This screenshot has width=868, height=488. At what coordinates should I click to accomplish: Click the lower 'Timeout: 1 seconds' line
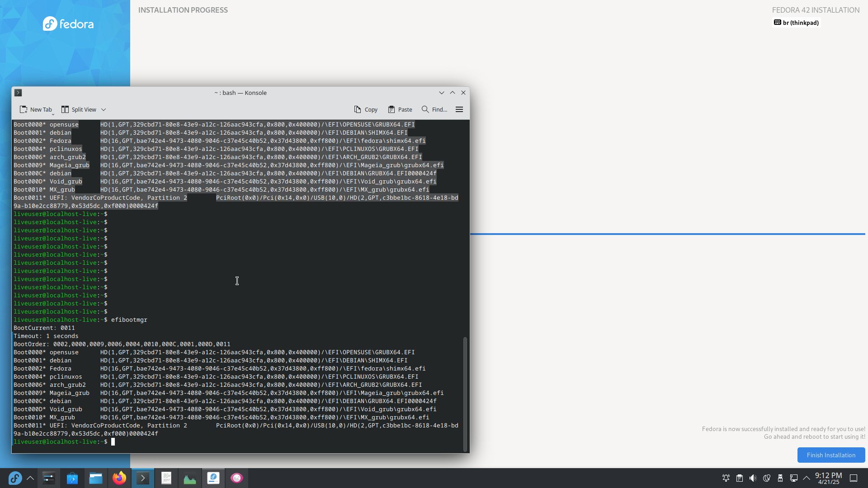[x=46, y=336]
